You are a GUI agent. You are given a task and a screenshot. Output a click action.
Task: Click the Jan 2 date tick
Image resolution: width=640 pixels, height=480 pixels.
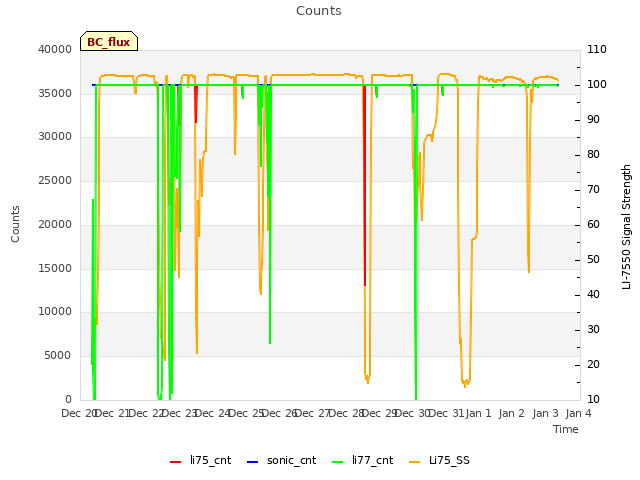pyautogui.click(x=512, y=413)
